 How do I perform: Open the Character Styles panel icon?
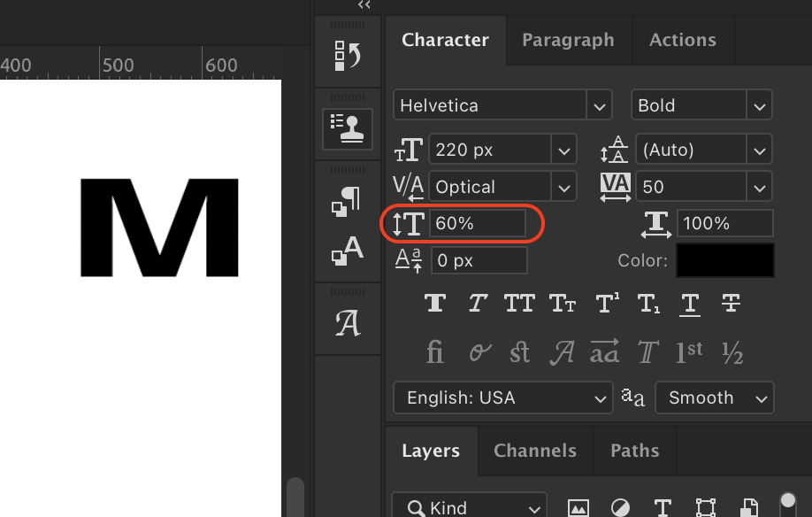click(x=347, y=251)
